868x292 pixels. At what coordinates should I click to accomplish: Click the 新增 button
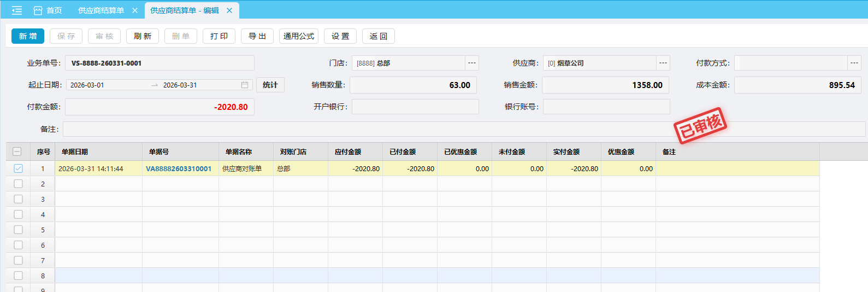(x=28, y=36)
